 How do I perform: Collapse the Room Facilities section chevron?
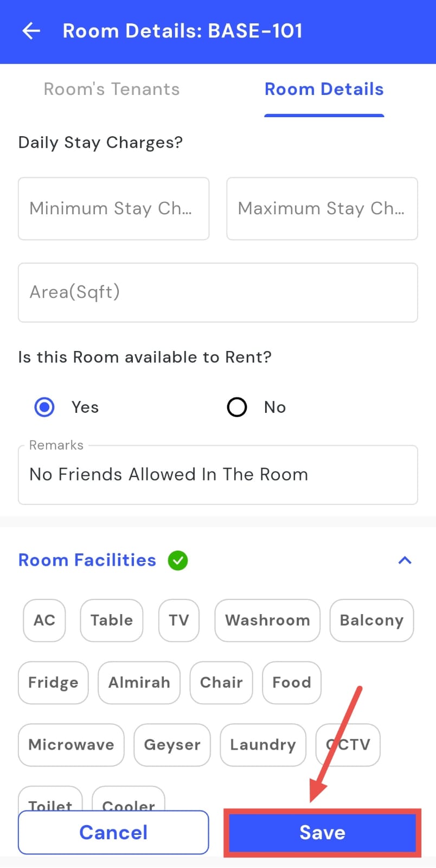click(405, 560)
